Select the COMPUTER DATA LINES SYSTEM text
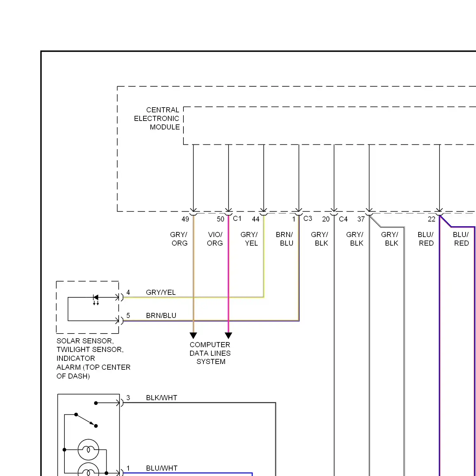 click(x=210, y=353)
